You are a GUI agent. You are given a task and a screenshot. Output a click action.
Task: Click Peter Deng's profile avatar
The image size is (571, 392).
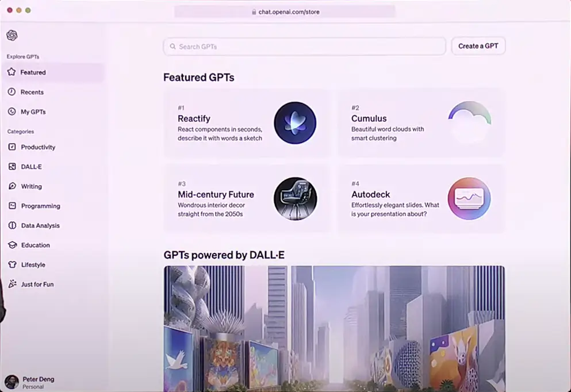12,382
